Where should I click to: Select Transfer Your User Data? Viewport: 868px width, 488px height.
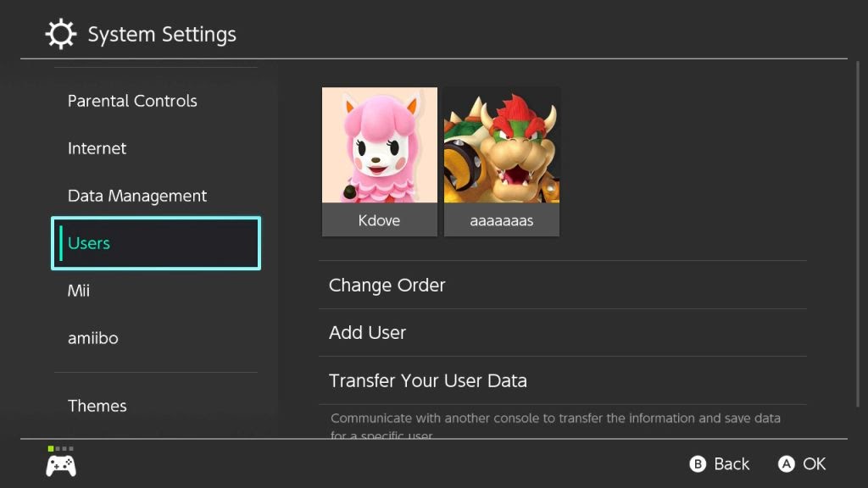(x=428, y=380)
